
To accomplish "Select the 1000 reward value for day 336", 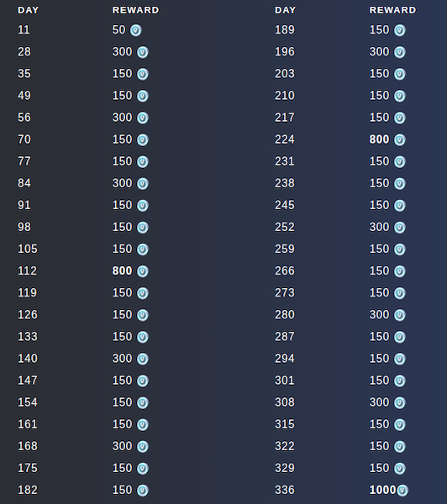I will click(382, 490).
